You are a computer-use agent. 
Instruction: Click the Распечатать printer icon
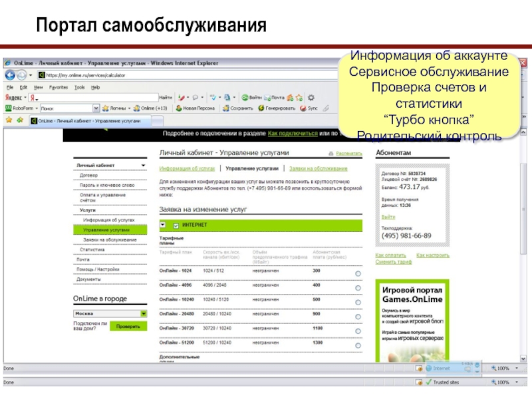[x=331, y=154]
